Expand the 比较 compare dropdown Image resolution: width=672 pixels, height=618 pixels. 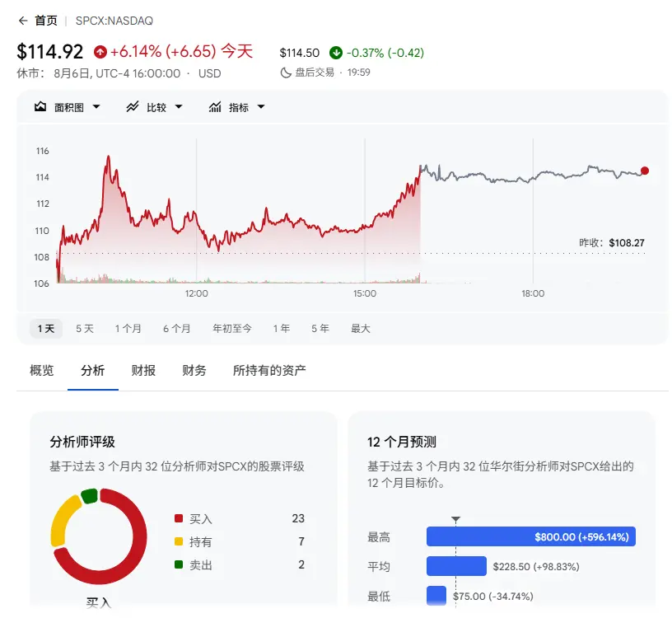coord(155,107)
